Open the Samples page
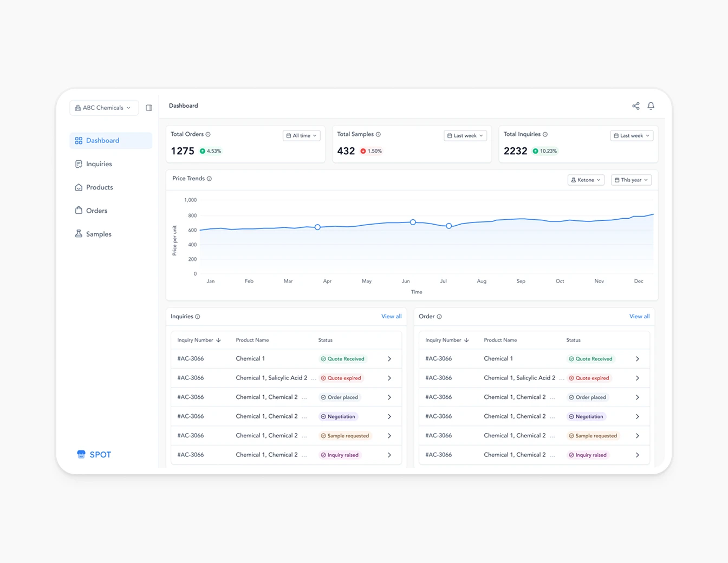The height and width of the screenshot is (563, 728). point(99,233)
